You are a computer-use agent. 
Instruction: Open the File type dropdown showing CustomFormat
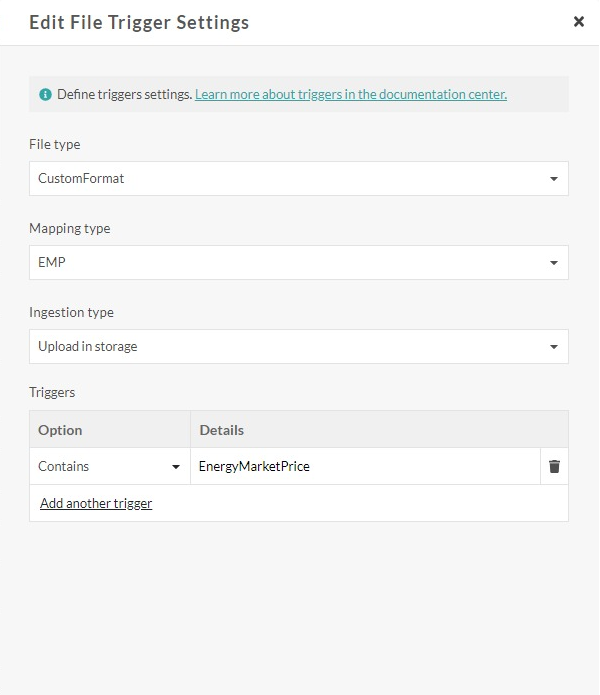pyautogui.click(x=290, y=179)
